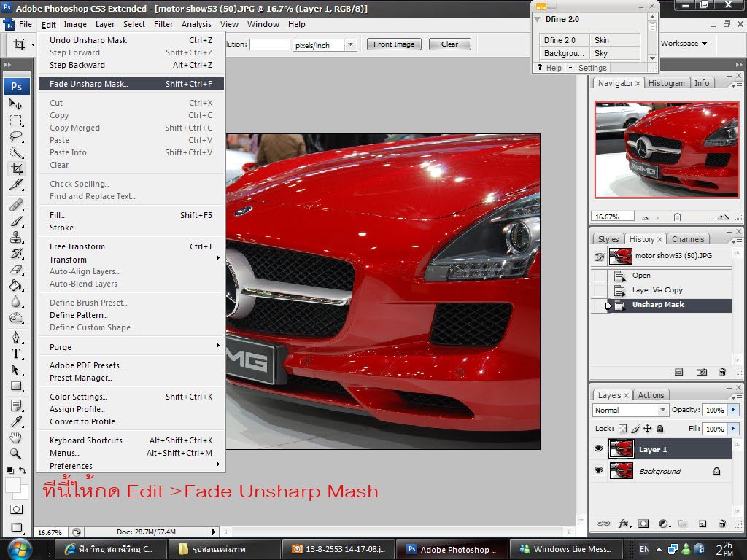Viewport: 747px width, 560px height.
Task: Select the Zoom tool in the toolbox
Action: pyautogui.click(x=16, y=454)
